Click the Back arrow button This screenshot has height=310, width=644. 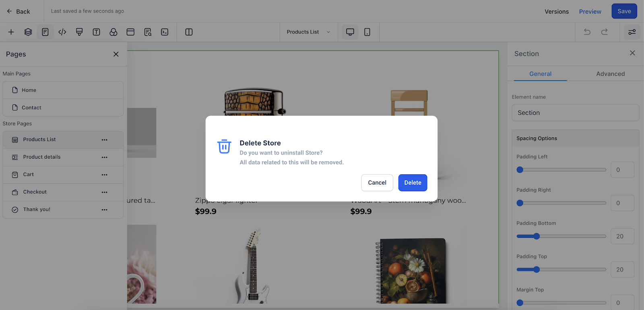click(x=19, y=11)
